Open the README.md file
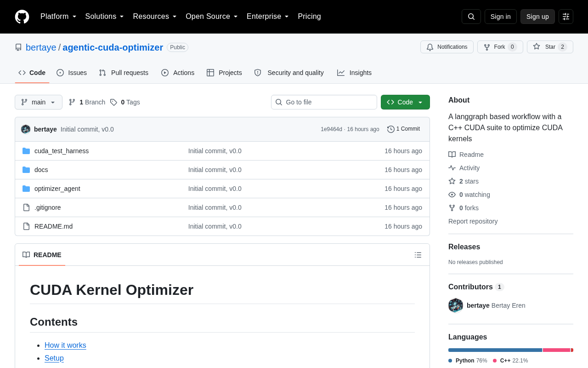The image size is (588, 368). click(x=54, y=226)
